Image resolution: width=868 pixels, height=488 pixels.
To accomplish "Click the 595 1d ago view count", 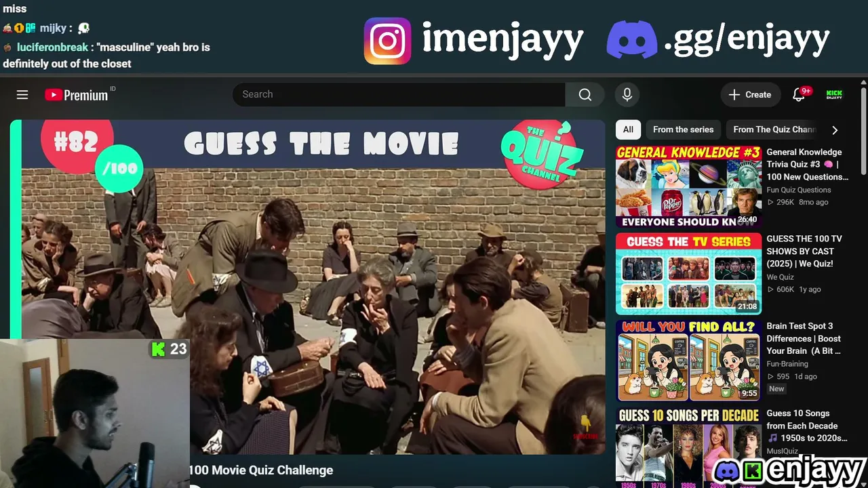I will (x=792, y=376).
